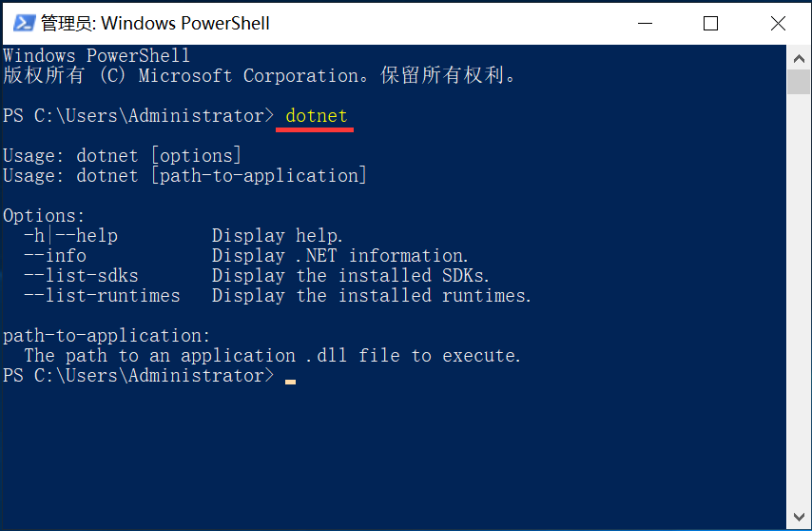Image resolution: width=812 pixels, height=531 pixels.
Task: Click 'Usage: dotnet [path-to-application]' line
Action: (184, 176)
